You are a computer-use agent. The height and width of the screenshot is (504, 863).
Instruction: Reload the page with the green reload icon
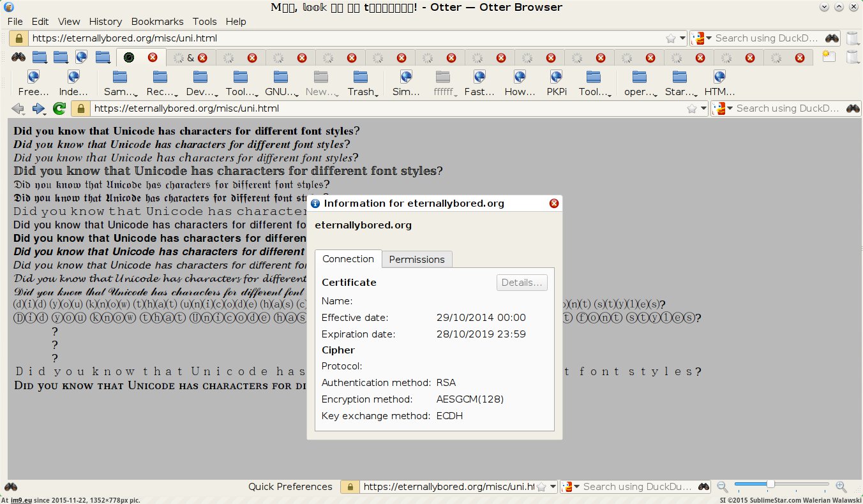pos(59,108)
